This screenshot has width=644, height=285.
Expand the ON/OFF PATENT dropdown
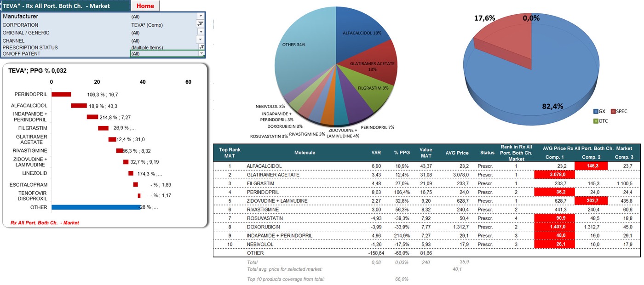pyautogui.click(x=201, y=54)
